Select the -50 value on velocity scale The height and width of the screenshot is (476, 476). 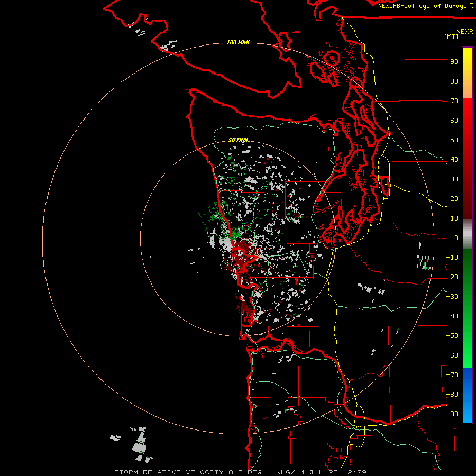[452, 336]
